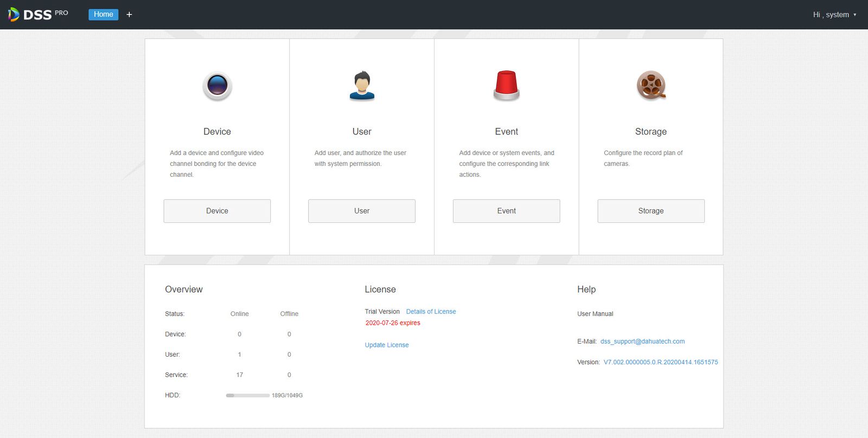
Task: Click the User online count 1
Action: [x=239, y=355]
